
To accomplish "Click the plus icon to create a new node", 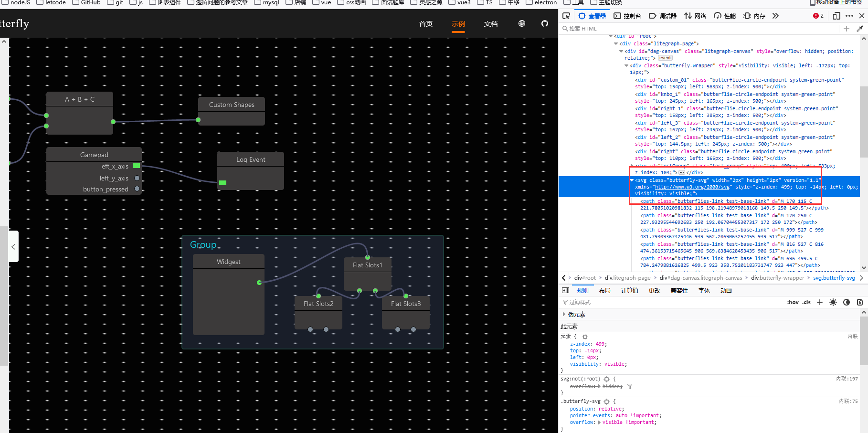I will pyautogui.click(x=846, y=28).
